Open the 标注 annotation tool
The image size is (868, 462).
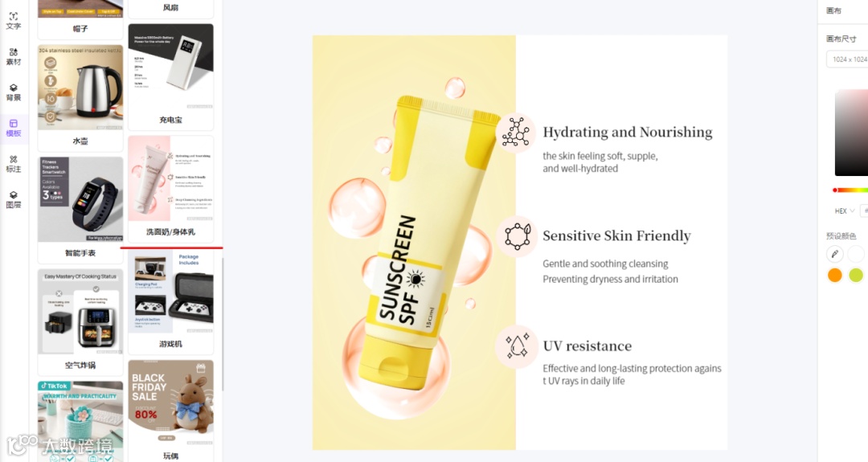(14, 164)
